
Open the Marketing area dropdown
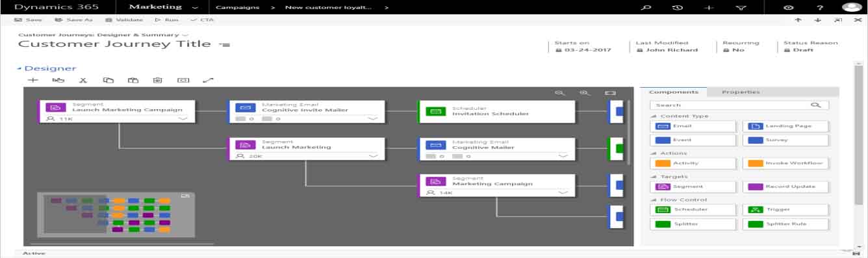(195, 8)
